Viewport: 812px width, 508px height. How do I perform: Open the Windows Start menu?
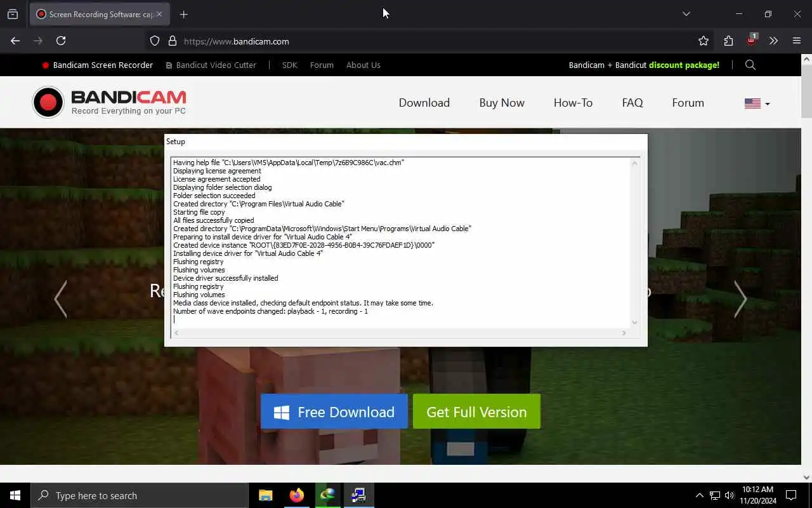point(15,495)
